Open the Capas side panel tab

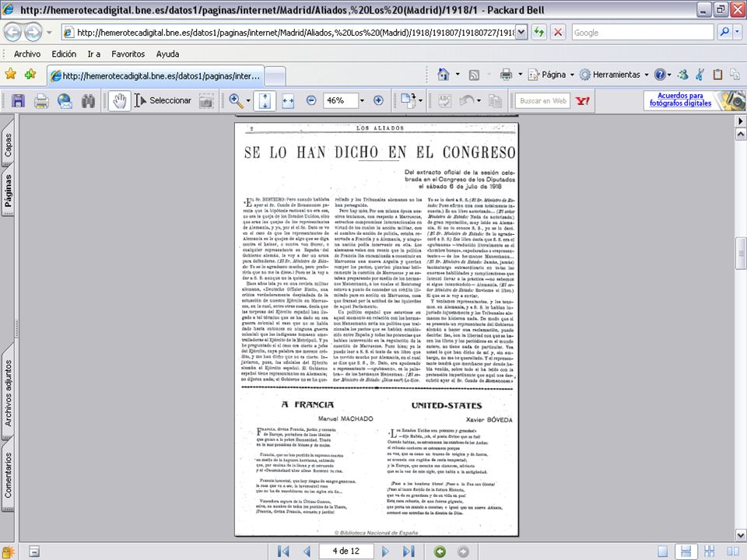click(x=8, y=145)
